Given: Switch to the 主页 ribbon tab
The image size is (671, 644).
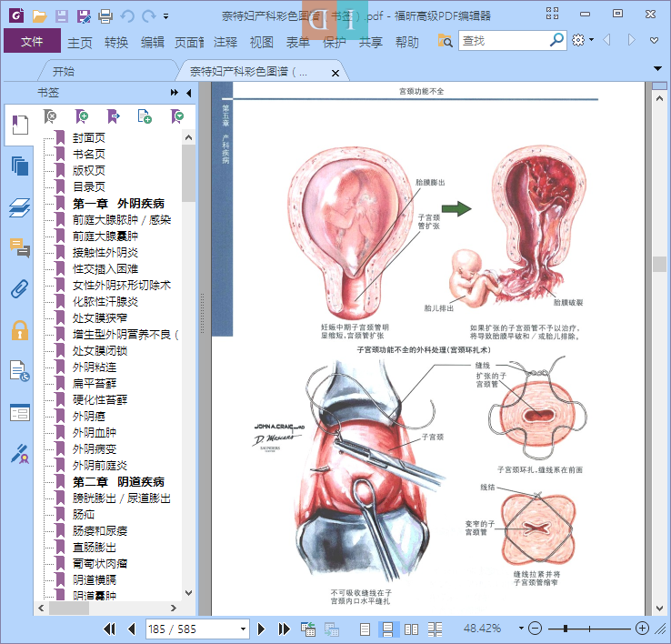Looking at the screenshot, I should point(80,43).
